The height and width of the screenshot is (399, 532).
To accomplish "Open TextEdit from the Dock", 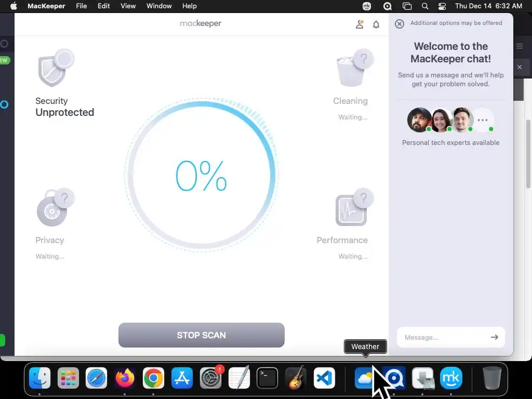I will (x=239, y=377).
